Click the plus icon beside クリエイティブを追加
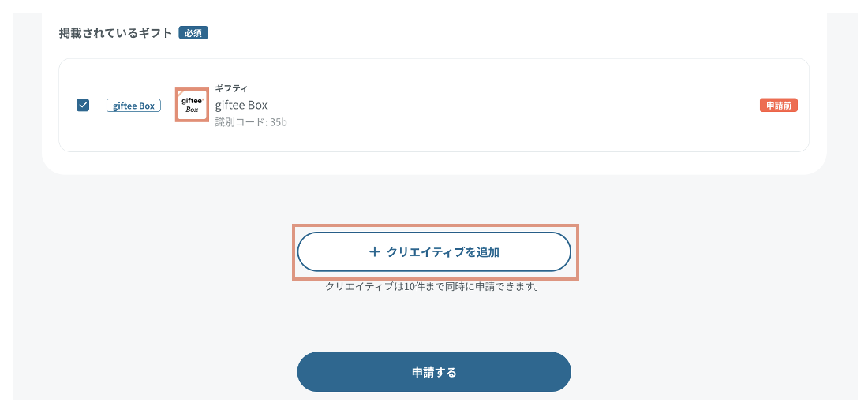This screenshot has height=413, width=868. tap(374, 252)
